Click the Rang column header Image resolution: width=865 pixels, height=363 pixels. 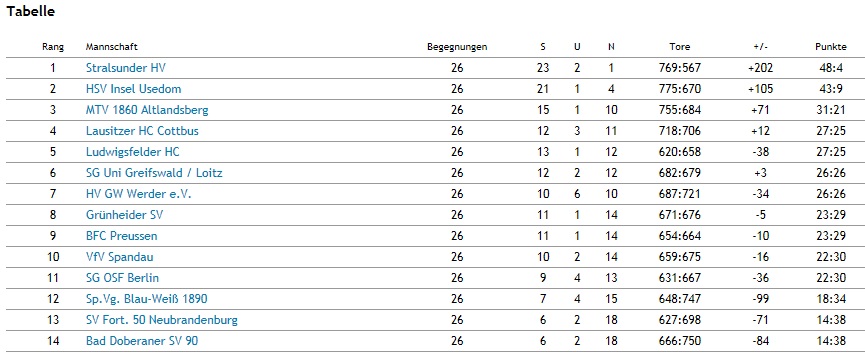point(53,47)
